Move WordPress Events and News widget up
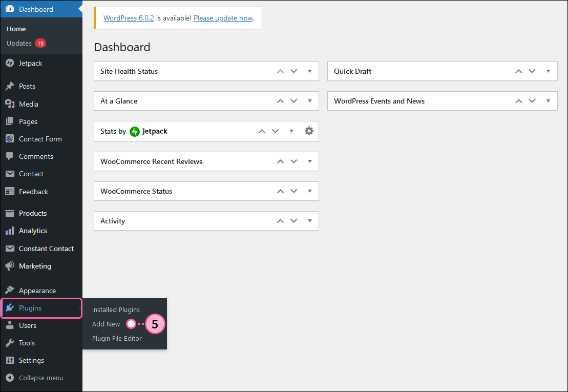 click(519, 101)
